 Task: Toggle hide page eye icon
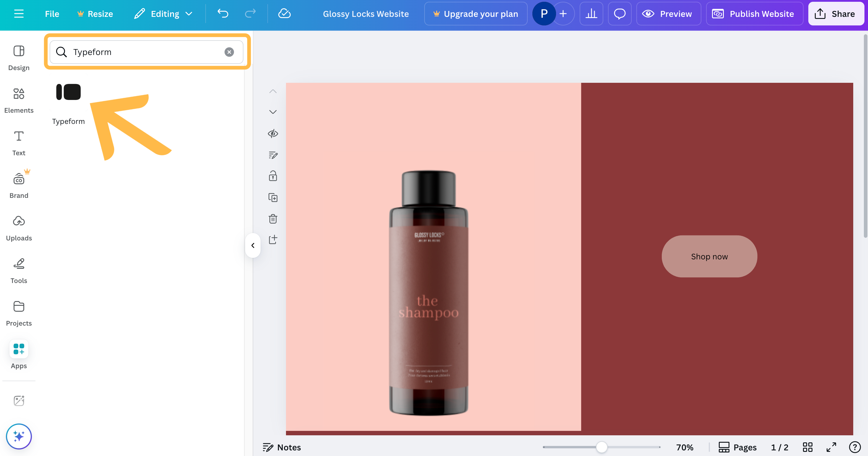click(273, 134)
